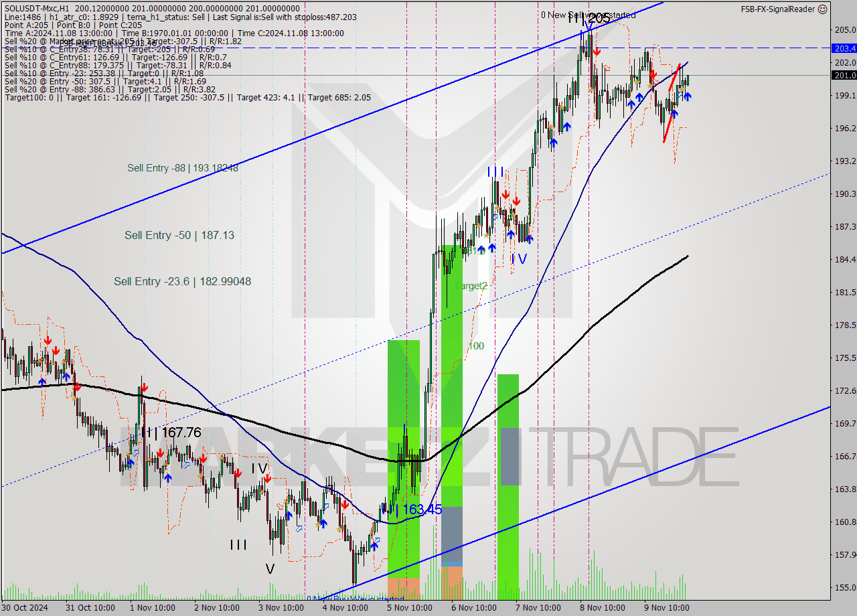Click the 8 Nov 10:00 time label

pyautogui.click(x=602, y=608)
